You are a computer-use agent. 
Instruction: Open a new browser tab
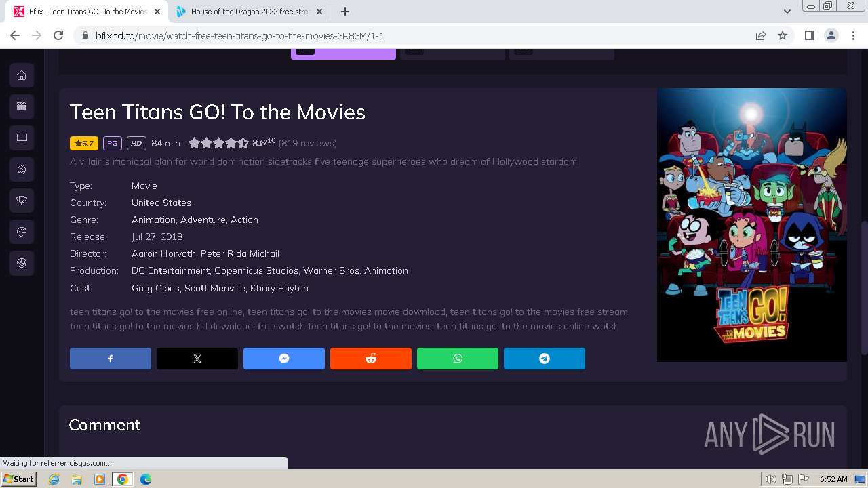point(345,12)
